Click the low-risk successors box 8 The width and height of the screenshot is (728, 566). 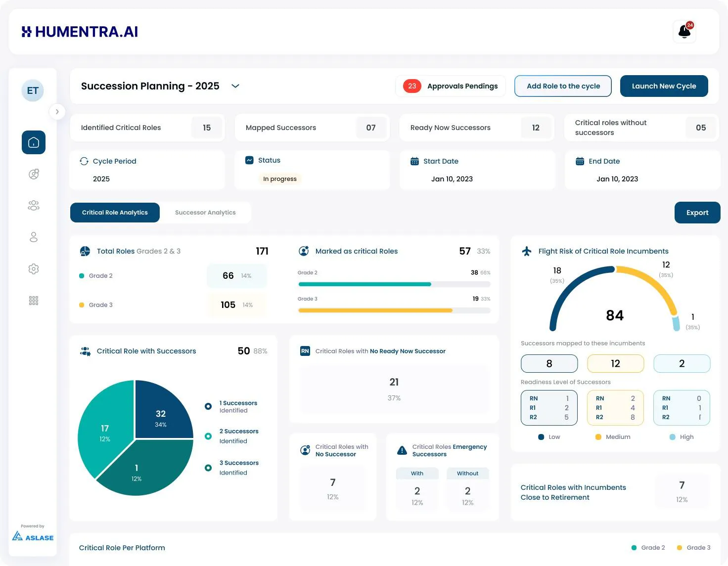(x=549, y=364)
